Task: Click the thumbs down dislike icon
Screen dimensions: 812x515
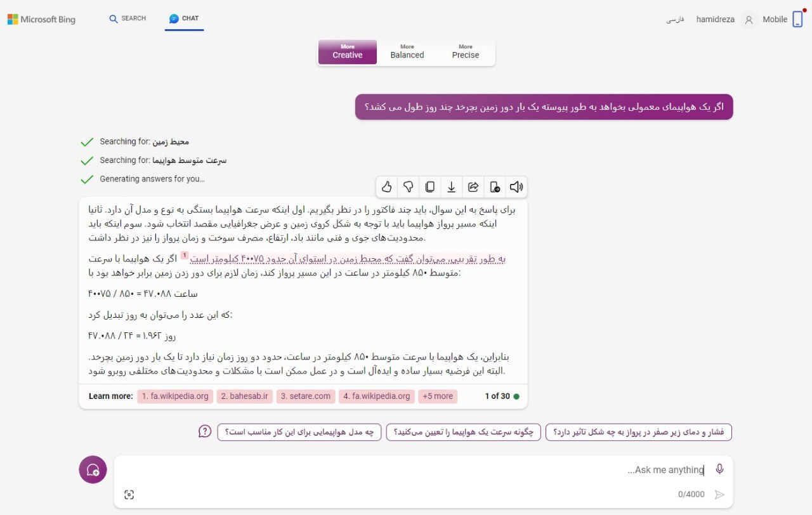Action: point(409,186)
